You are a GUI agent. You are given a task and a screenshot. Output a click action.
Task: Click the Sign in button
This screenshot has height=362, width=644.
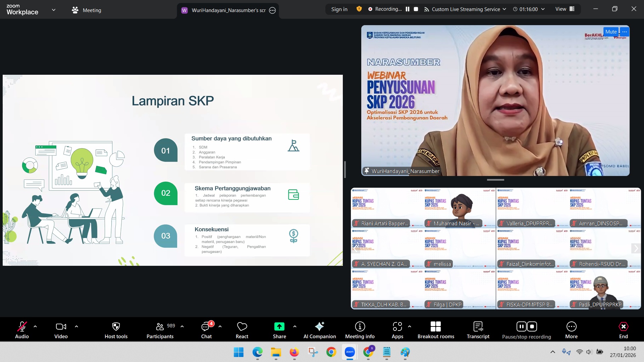(339, 9)
